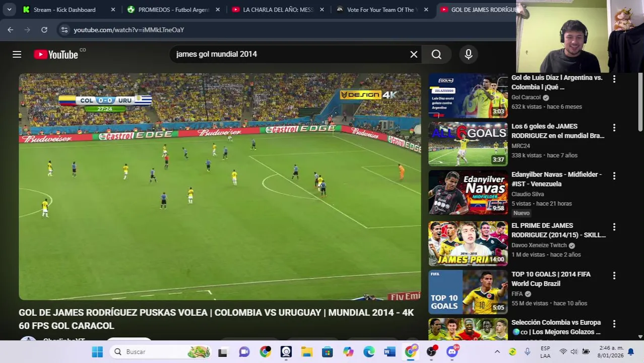This screenshot has height=363, width=644.
Task: Click the ESP LAA language indicator
Action: [x=545, y=352]
